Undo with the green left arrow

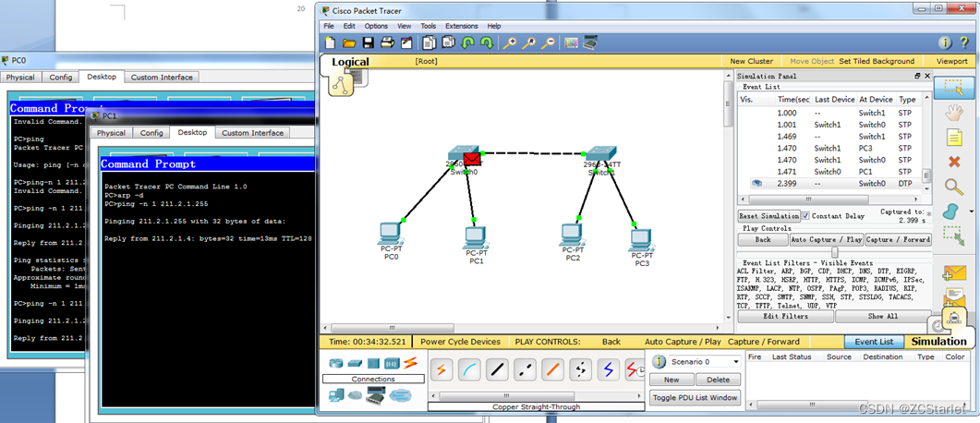pos(467,43)
